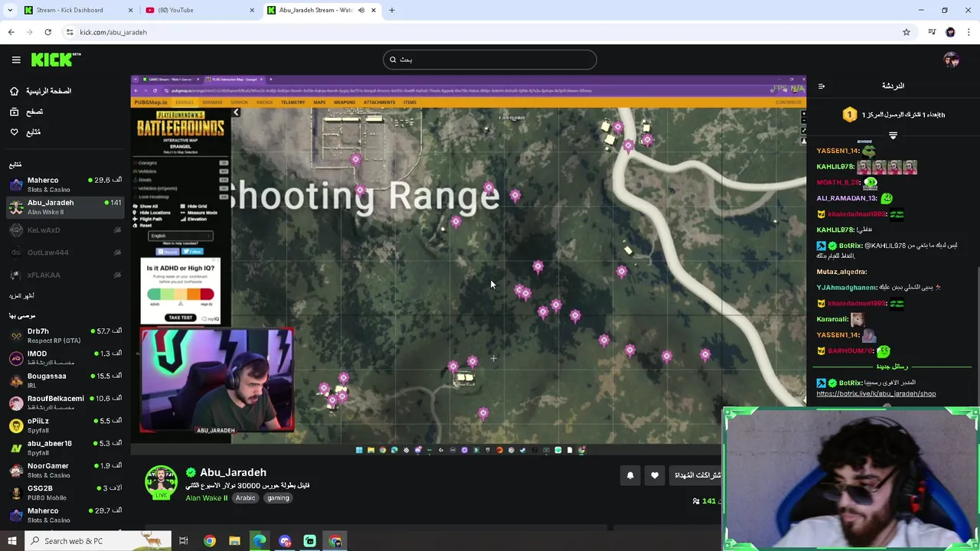Open the Following heart sidebar item

click(x=25, y=132)
